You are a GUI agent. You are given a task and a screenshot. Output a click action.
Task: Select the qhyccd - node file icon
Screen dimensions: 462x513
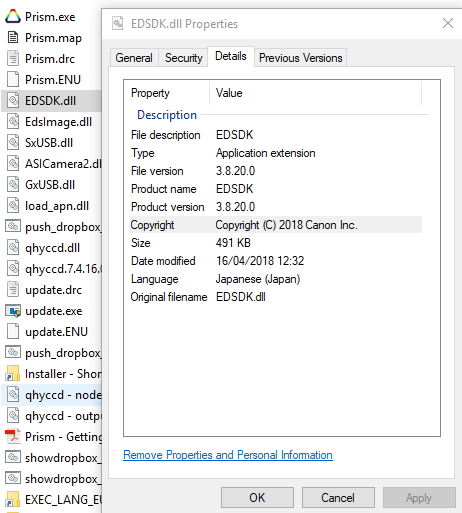(x=13, y=395)
